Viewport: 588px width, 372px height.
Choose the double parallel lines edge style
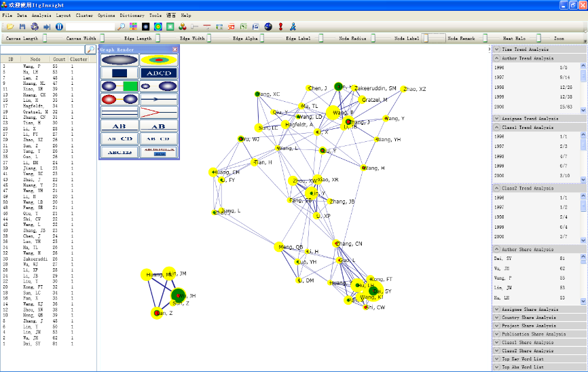120,112
